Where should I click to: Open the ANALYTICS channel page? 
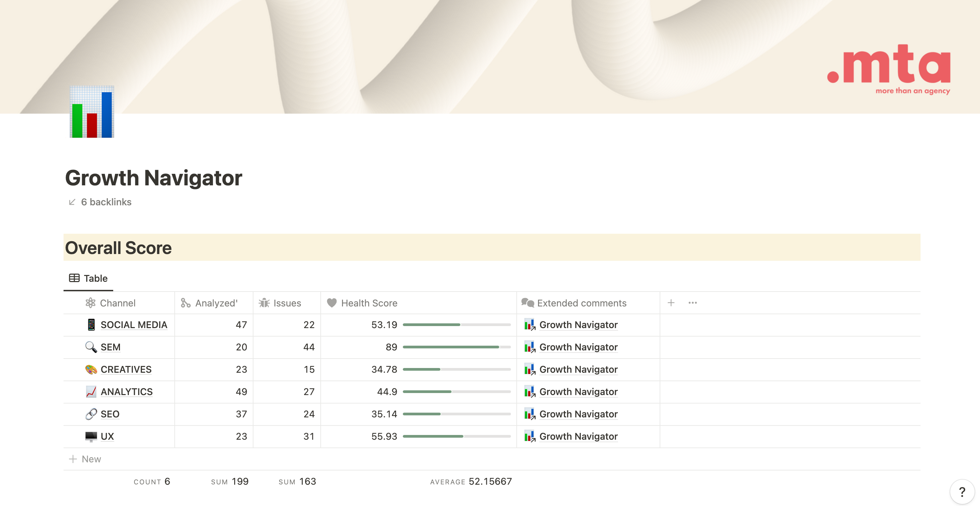click(126, 392)
